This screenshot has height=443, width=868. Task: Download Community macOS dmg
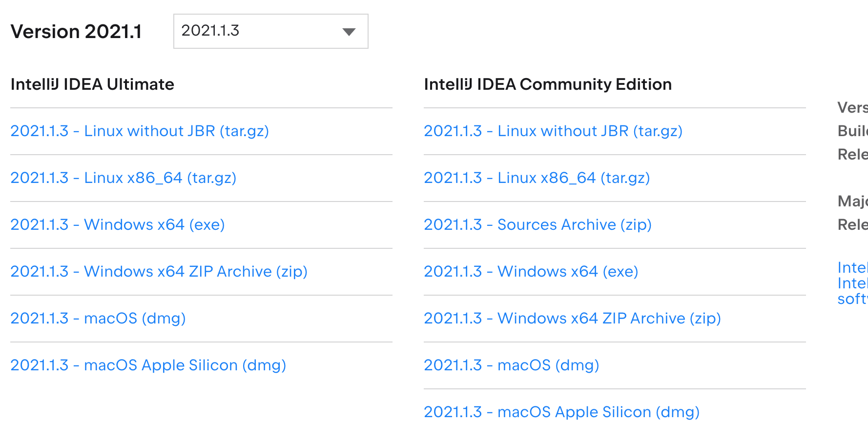(511, 365)
